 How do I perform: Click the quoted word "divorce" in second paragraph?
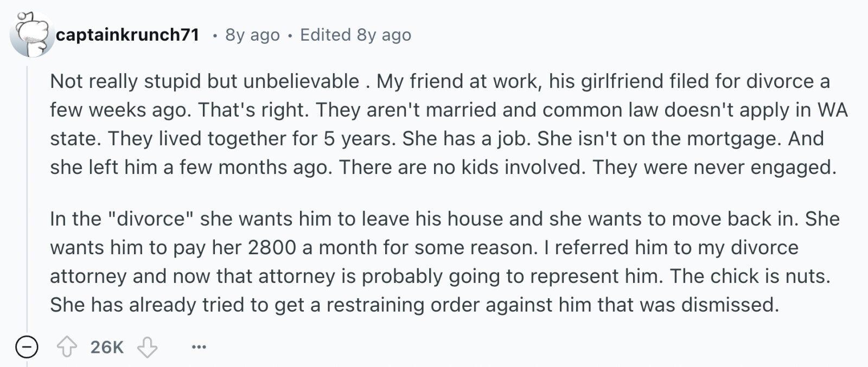[x=151, y=219]
